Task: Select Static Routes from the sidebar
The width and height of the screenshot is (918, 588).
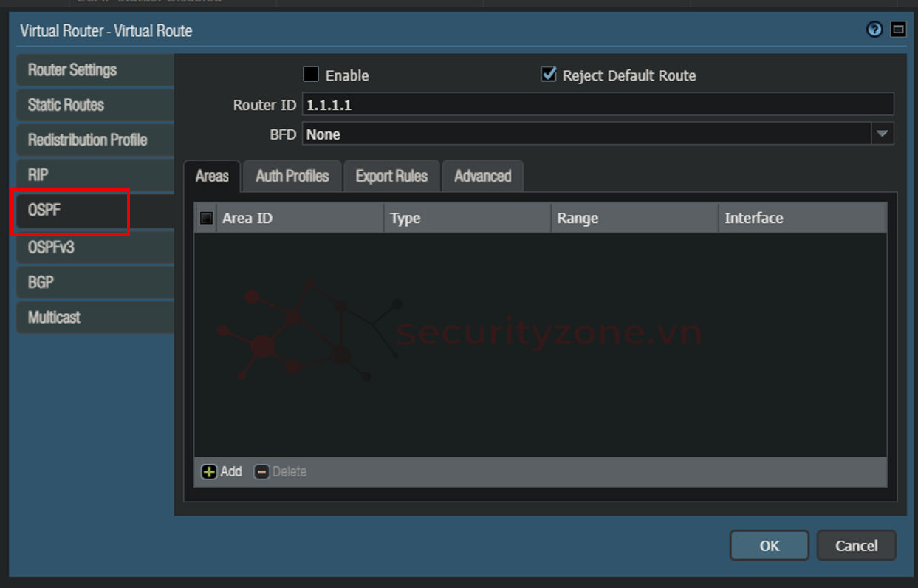Action: tap(66, 105)
